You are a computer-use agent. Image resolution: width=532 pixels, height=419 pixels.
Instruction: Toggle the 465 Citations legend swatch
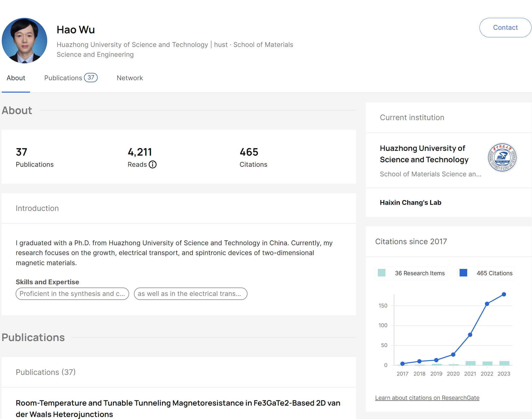coord(463,273)
